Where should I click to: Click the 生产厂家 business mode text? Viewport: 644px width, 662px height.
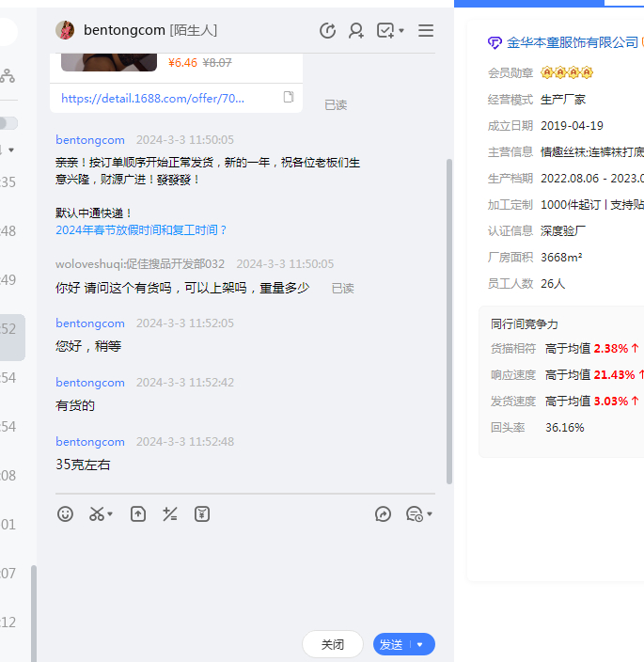[x=563, y=100]
